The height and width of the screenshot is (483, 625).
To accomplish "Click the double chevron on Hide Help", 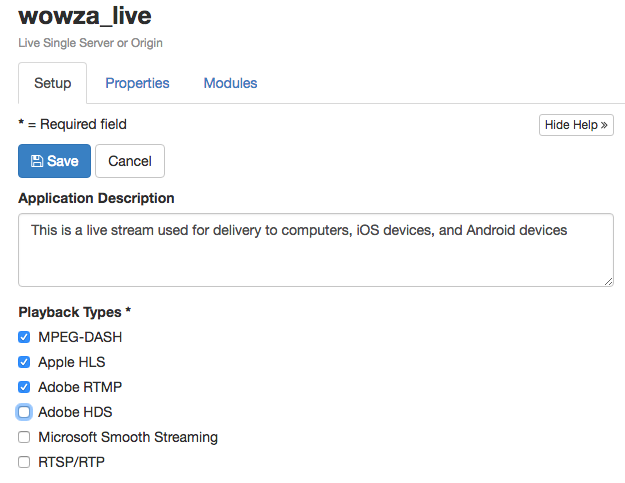I will (x=605, y=125).
